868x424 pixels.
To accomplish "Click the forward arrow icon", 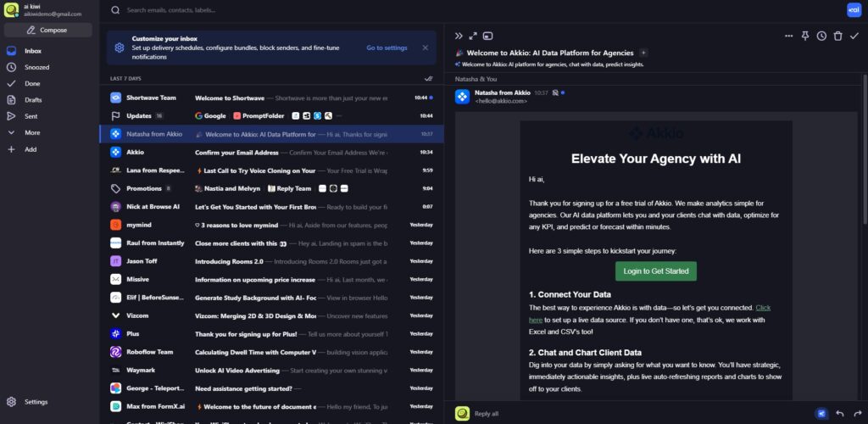I will 858,414.
